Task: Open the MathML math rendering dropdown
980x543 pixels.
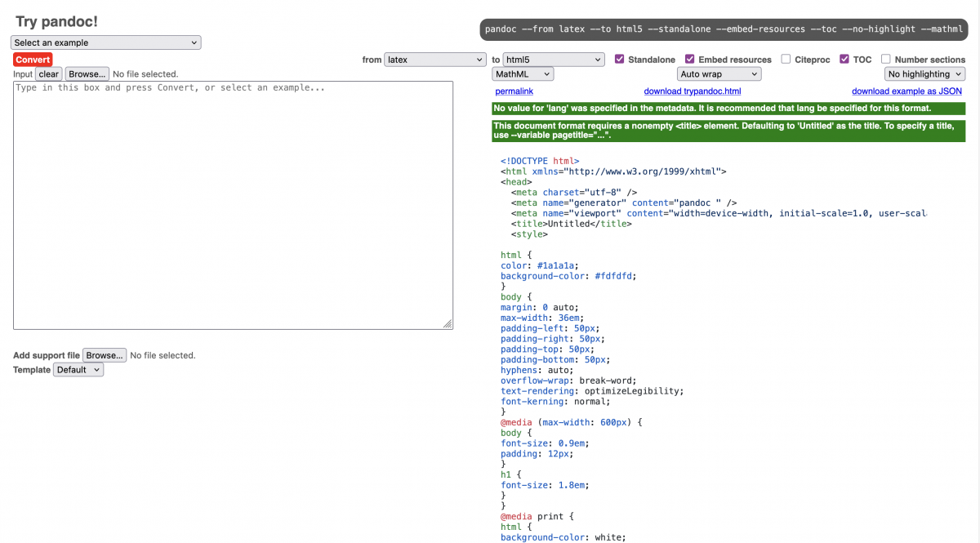Action: (523, 74)
